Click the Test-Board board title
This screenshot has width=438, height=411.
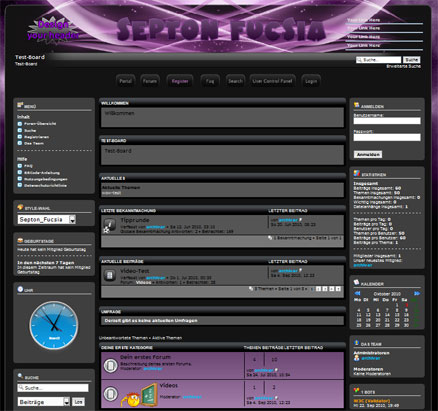point(30,57)
